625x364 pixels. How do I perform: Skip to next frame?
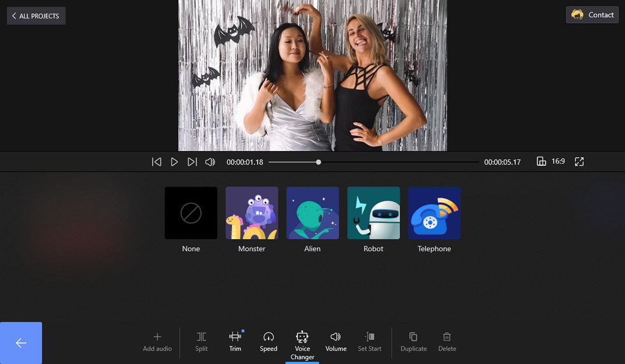192,162
